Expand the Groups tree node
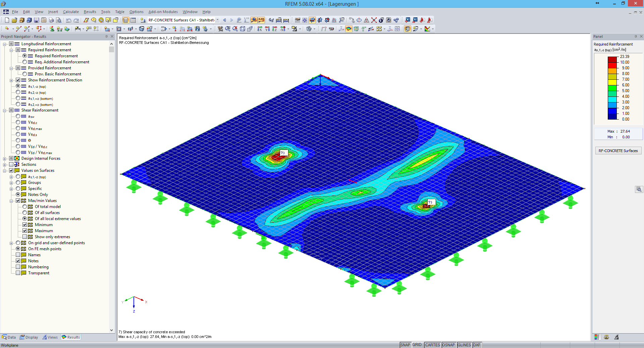 [x=11, y=183]
